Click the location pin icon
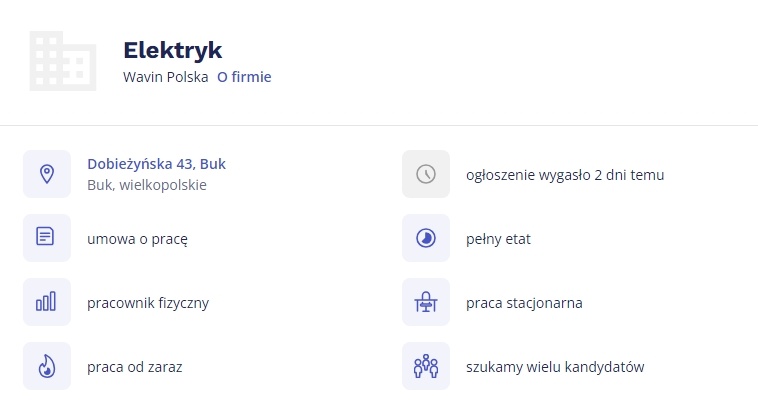The image size is (758, 409). point(47,174)
